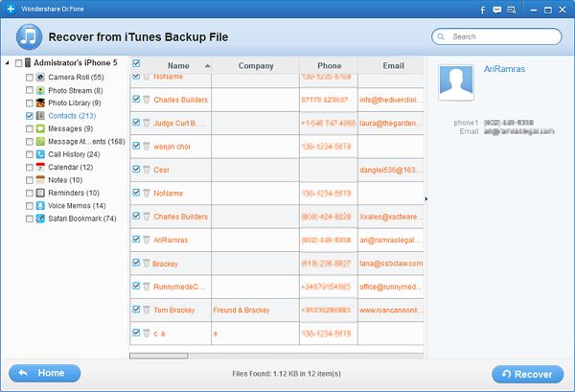Screen dimensions: 575x392
Task: Click the Freund & Brackey company cell
Action: point(255,311)
